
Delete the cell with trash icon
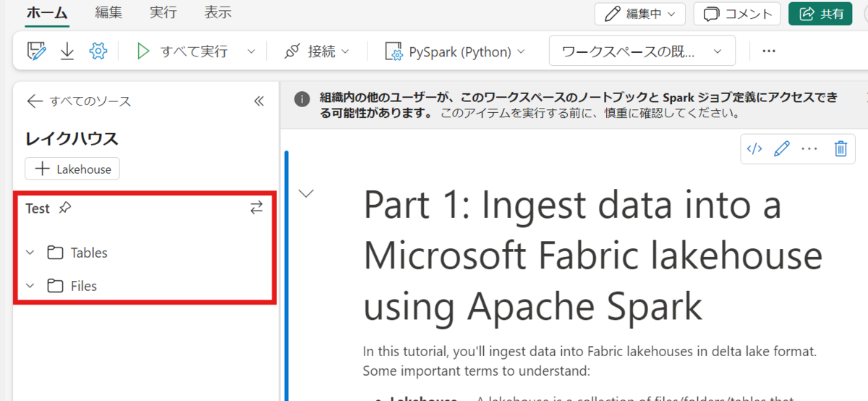841,149
